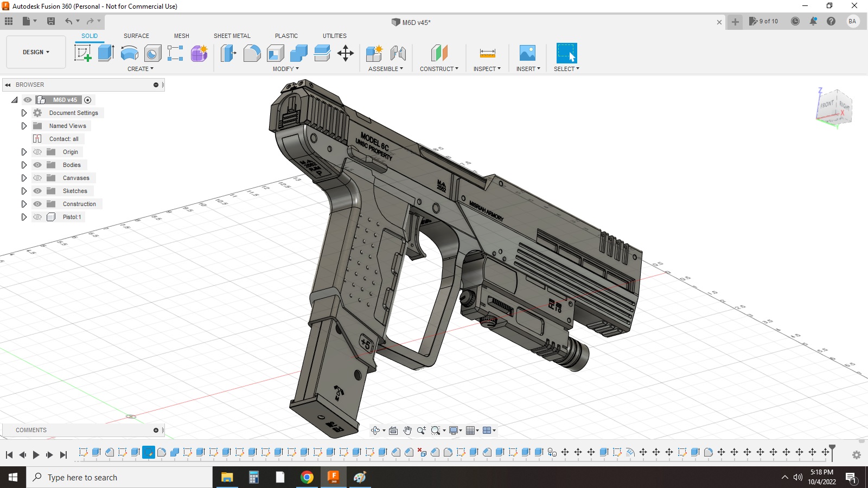
Task: Select the Shell tool
Action: point(276,53)
